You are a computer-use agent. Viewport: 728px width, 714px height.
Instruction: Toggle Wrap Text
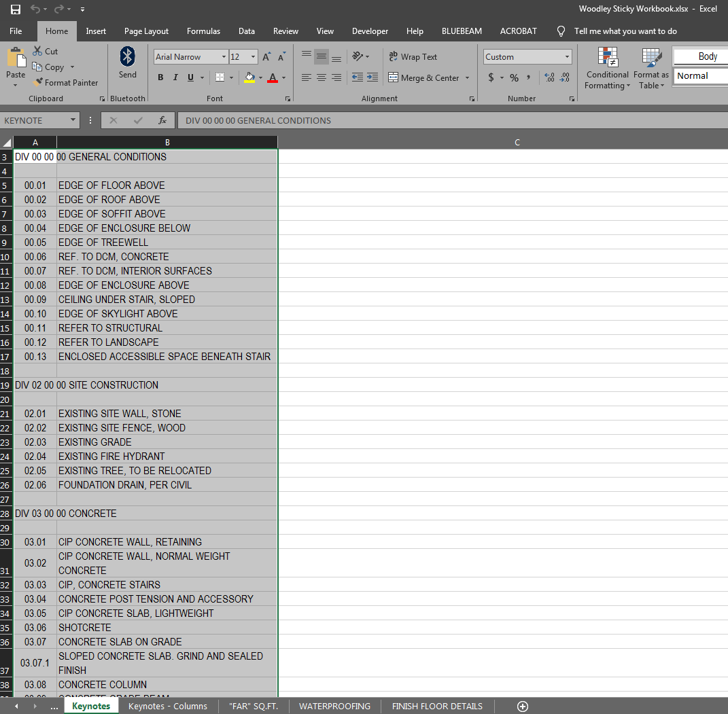click(413, 56)
